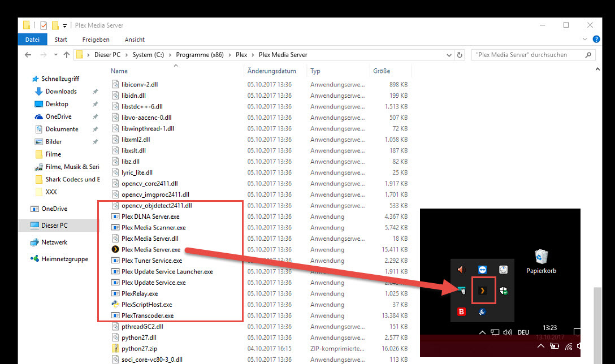The height and width of the screenshot is (364, 615).
Task: Sort by the Name column header
Action: click(119, 71)
